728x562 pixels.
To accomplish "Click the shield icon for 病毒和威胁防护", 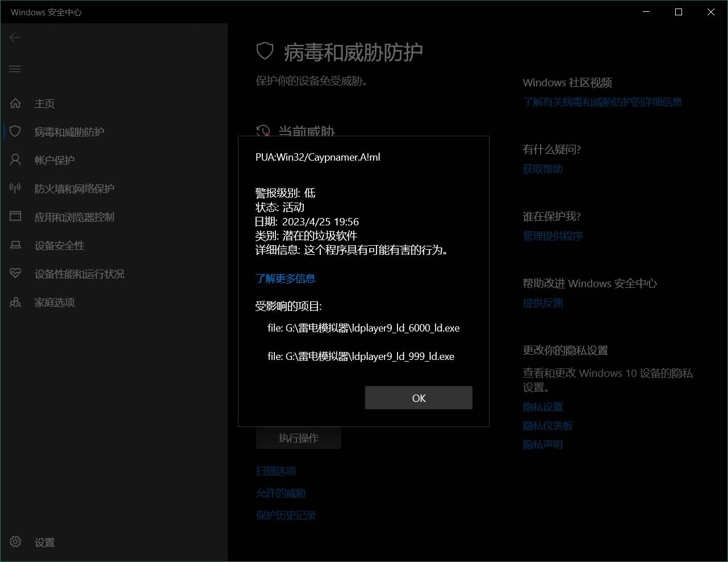I will (15, 132).
